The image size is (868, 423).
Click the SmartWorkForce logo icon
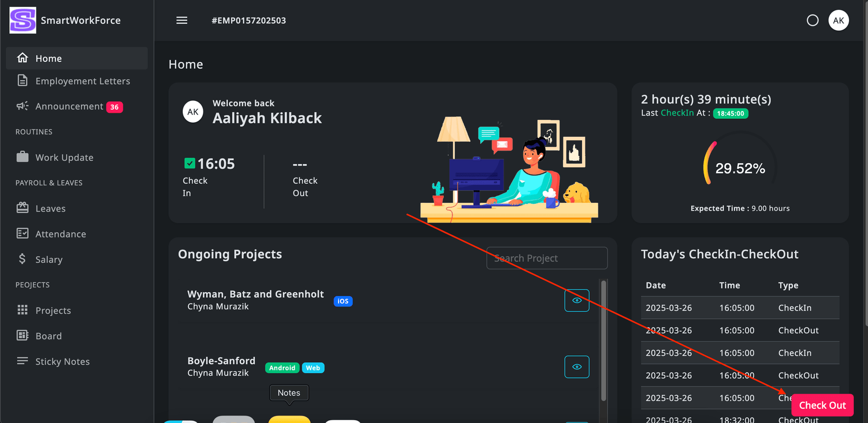point(23,21)
